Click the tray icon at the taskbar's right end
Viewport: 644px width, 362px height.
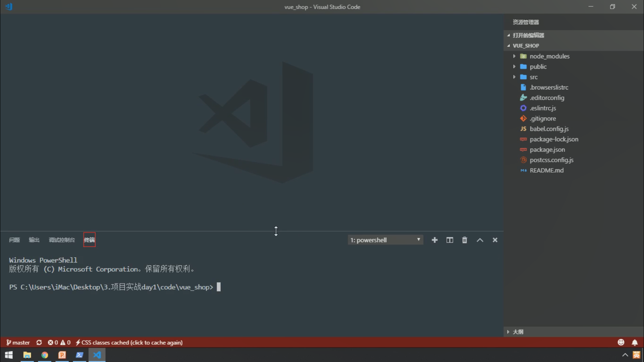click(x=637, y=355)
